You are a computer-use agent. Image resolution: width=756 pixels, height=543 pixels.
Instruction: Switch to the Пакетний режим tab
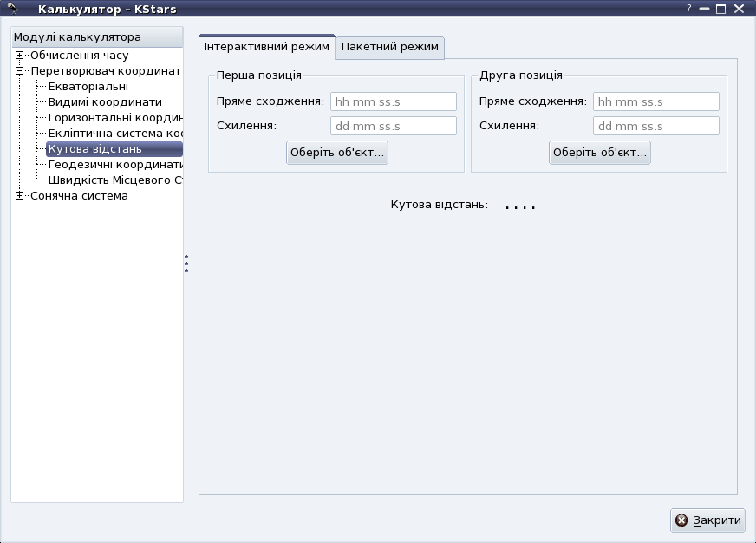[x=390, y=47]
